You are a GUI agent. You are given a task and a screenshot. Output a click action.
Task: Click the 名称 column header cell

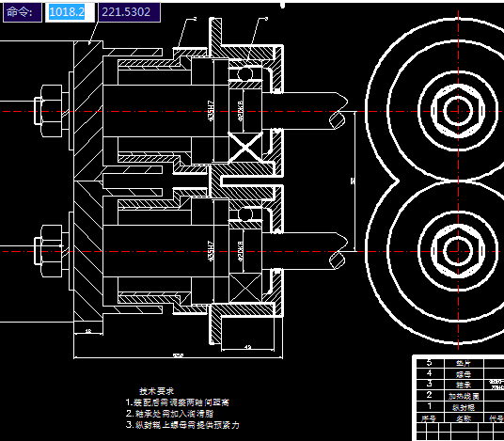click(x=464, y=418)
